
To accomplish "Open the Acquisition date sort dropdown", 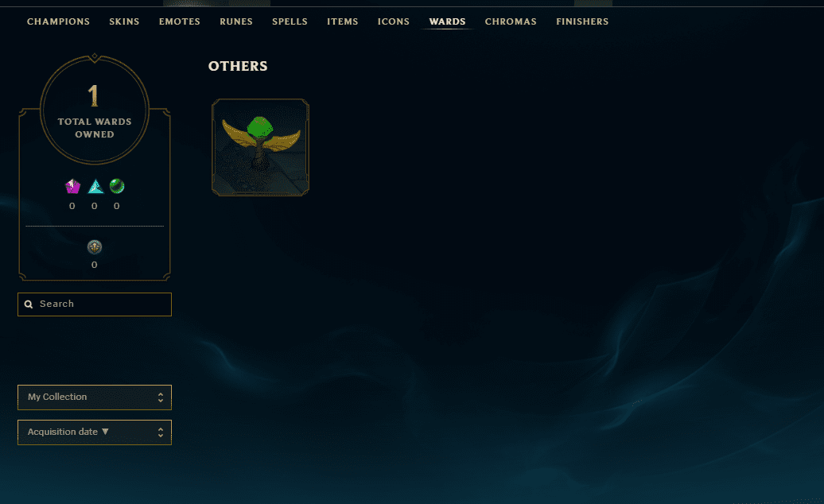I will coord(95,432).
